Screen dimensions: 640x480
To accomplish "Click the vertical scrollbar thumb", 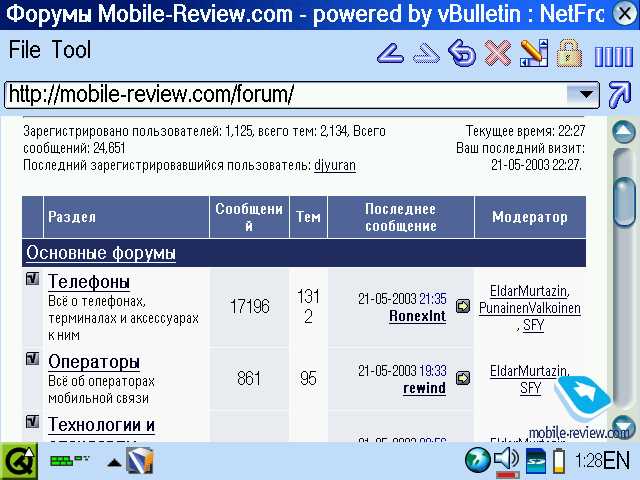I will tap(624, 201).
